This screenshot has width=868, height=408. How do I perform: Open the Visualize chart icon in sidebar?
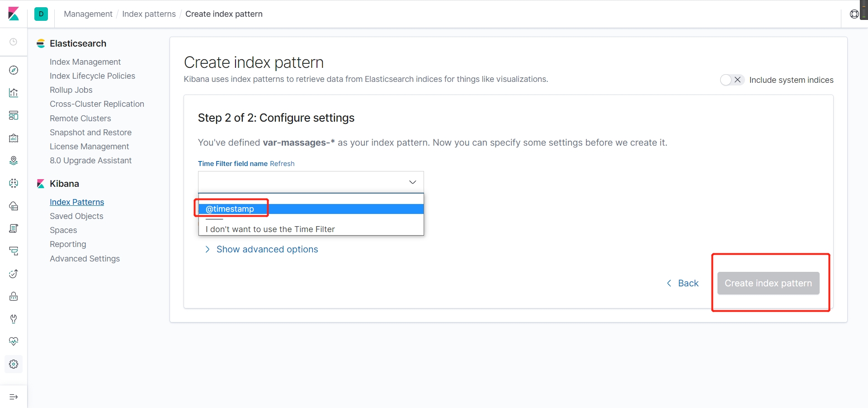point(14,93)
